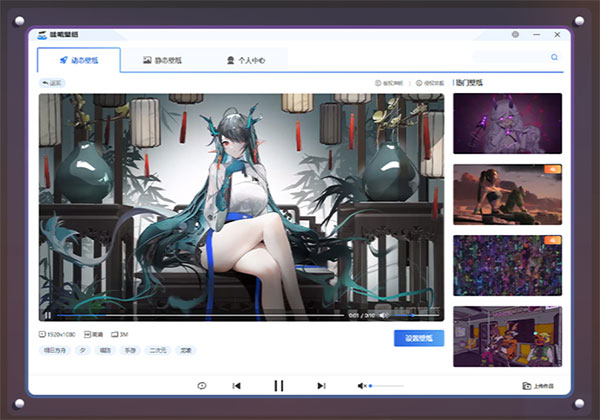Close the wallpaper app window
This screenshot has height=420, width=600.
557,34
